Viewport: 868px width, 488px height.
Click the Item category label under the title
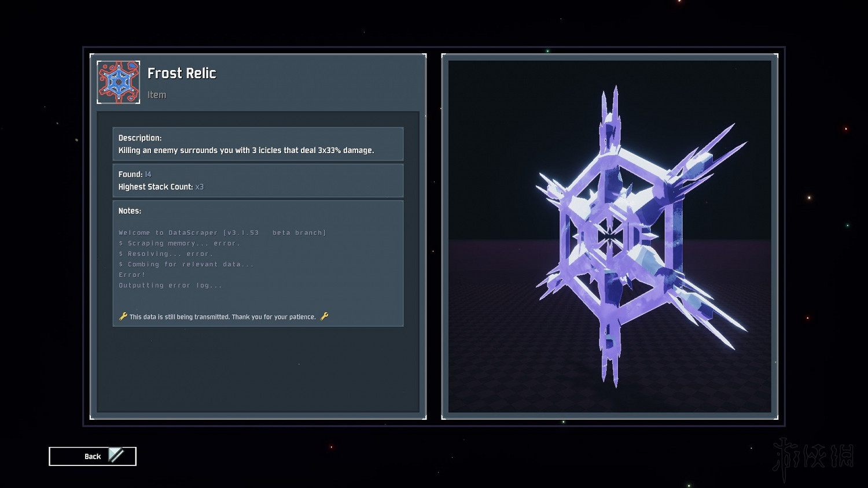156,95
